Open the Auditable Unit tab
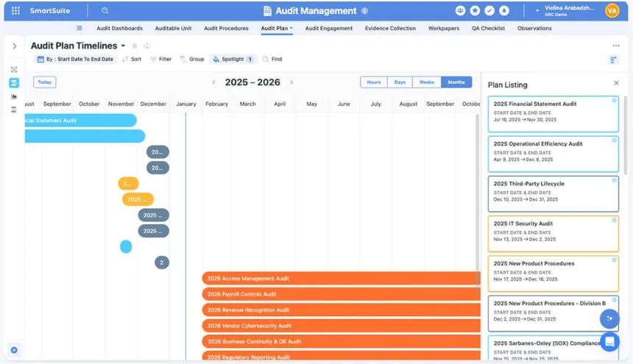Viewport: 633px width, 364px height. pyautogui.click(x=173, y=28)
